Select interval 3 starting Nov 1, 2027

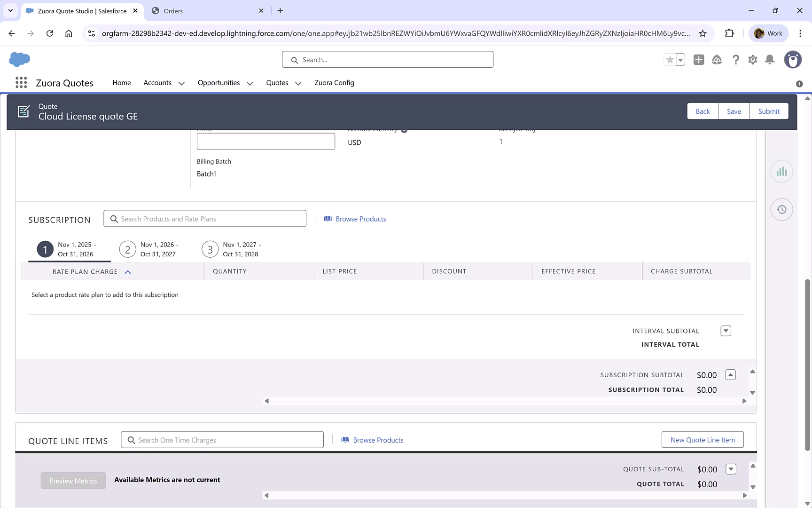[210, 249]
